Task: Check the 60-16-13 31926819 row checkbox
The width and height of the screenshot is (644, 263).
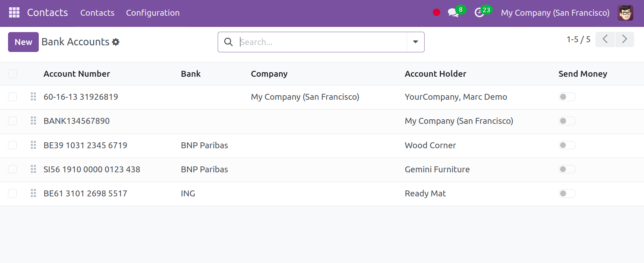Action: pyautogui.click(x=13, y=97)
